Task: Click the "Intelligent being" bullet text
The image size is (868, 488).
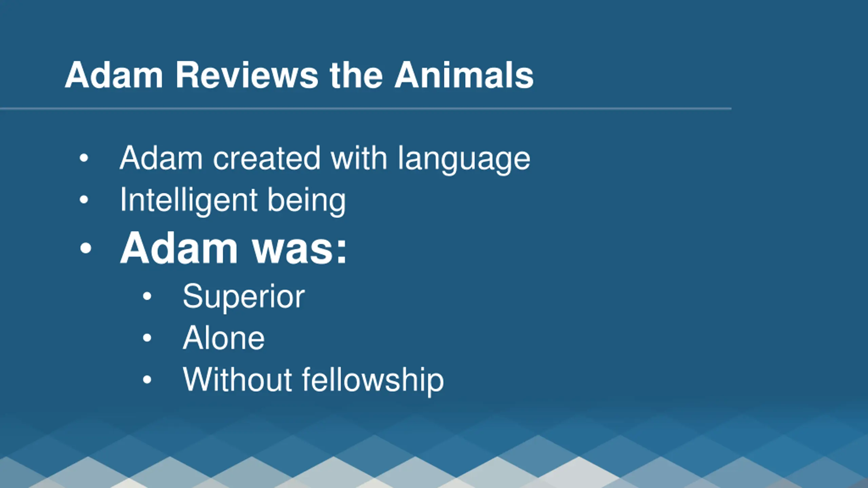Action: (233, 201)
